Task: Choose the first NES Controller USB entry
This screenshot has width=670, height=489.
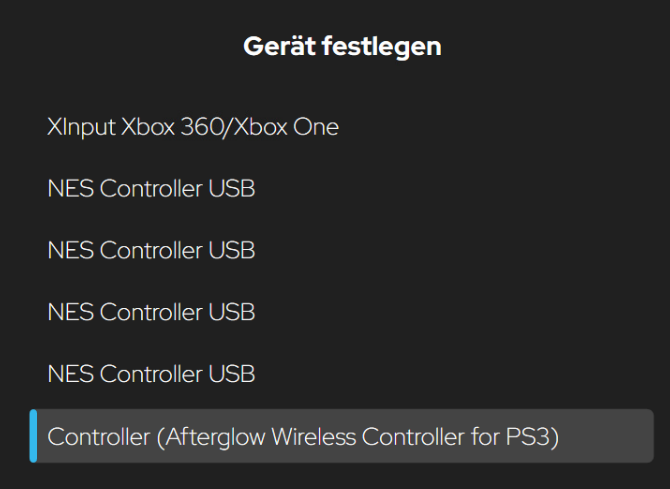Action: click(x=151, y=188)
